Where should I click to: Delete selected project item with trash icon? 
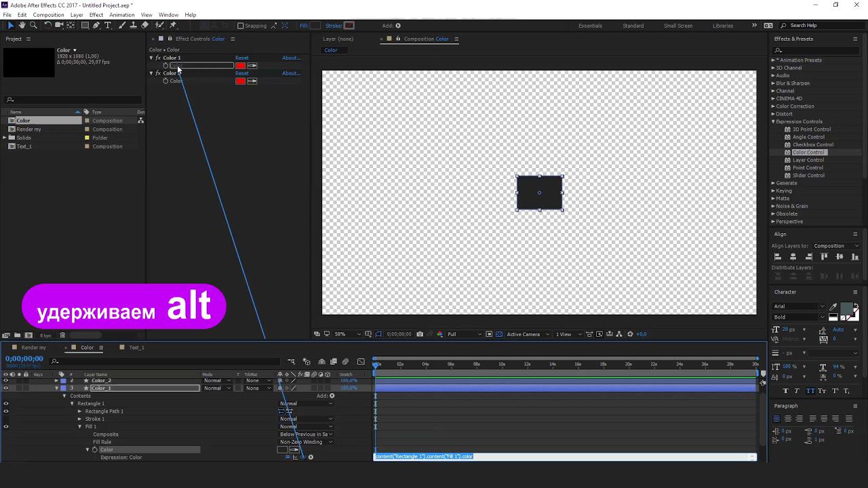click(x=62, y=335)
